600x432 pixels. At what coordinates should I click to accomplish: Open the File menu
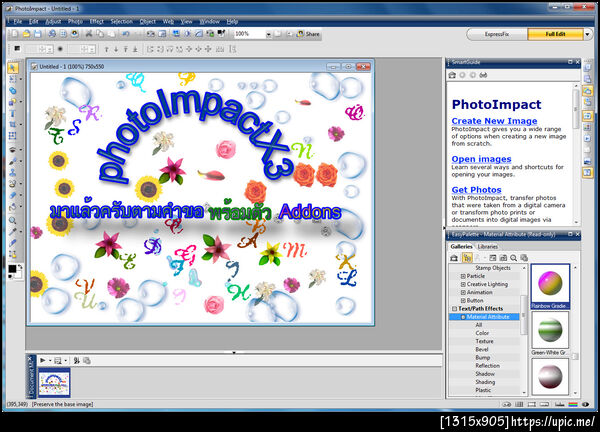pos(18,21)
